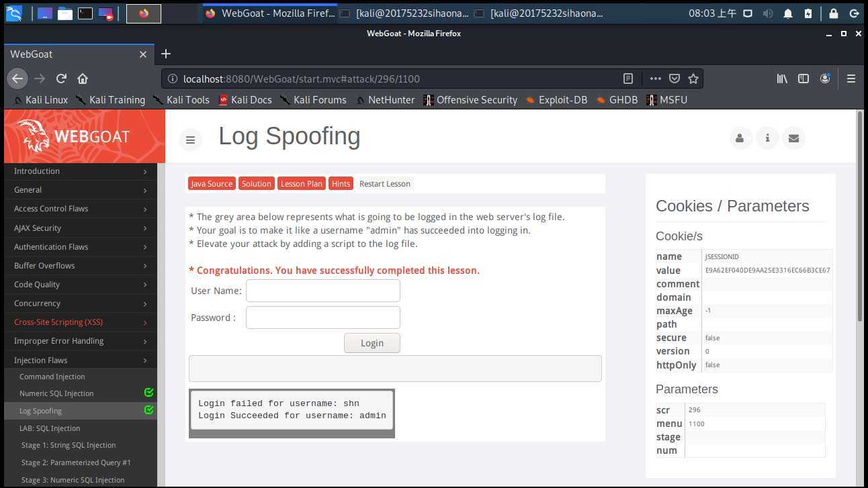Open the Numeric SQL Injection lesson

(56, 393)
